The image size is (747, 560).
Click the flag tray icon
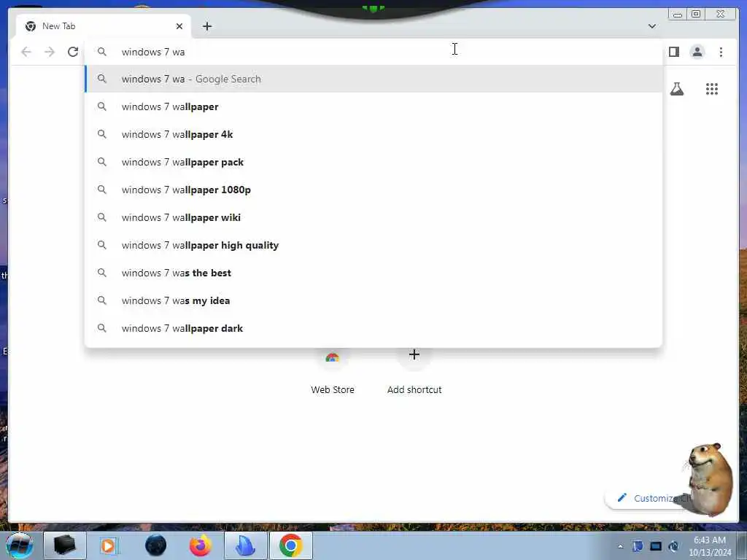click(638, 546)
